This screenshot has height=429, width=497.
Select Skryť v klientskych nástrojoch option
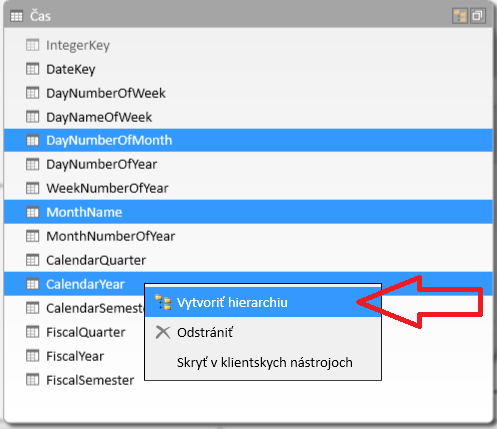tap(263, 362)
